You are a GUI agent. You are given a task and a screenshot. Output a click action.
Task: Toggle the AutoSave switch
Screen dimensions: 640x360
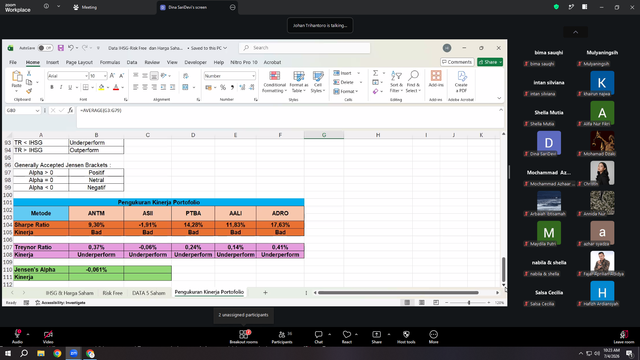[x=45, y=48]
